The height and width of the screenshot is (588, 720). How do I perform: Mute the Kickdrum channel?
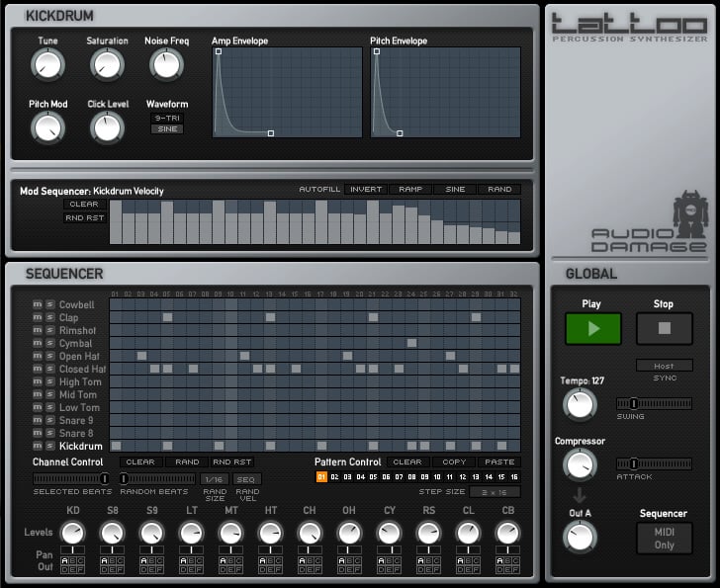[38, 447]
